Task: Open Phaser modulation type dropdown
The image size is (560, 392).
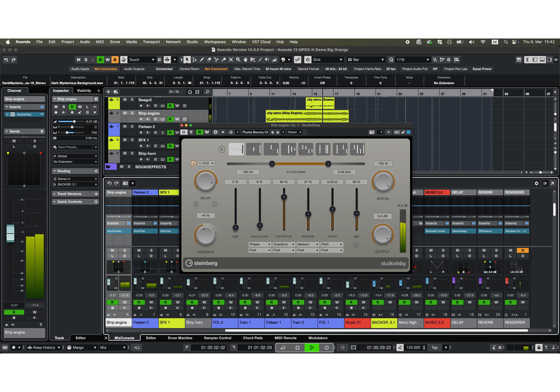Action: pyautogui.click(x=260, y=244)
